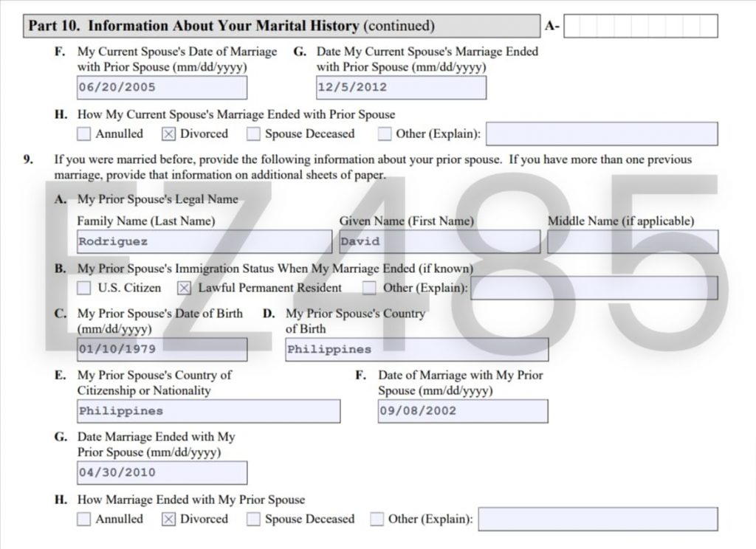Toggle the Lawful Permanent Resident checkbox
This screenshot has height=549, width=756.
click(185, 288)
